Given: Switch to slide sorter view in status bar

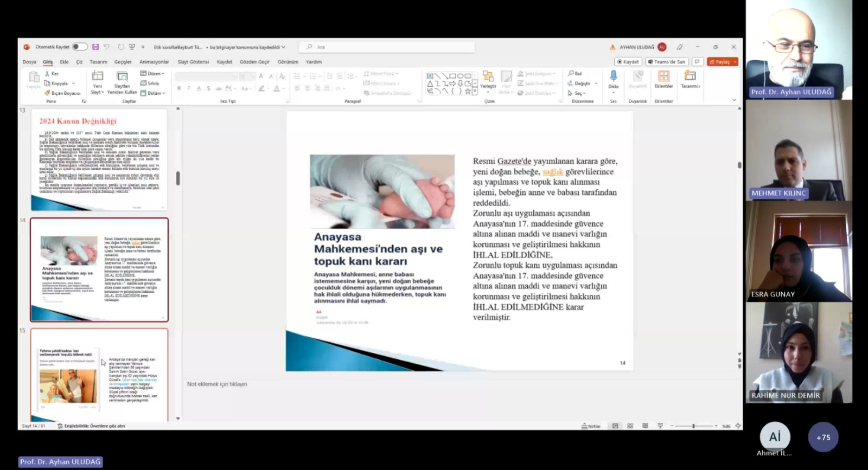Looking at the screenshot, I should [630, 426].
